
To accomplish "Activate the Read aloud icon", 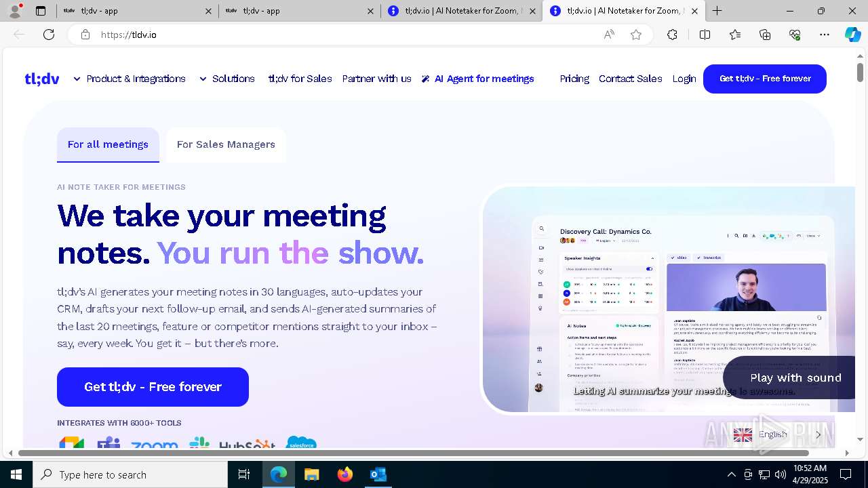I will (x=609, y=35).
